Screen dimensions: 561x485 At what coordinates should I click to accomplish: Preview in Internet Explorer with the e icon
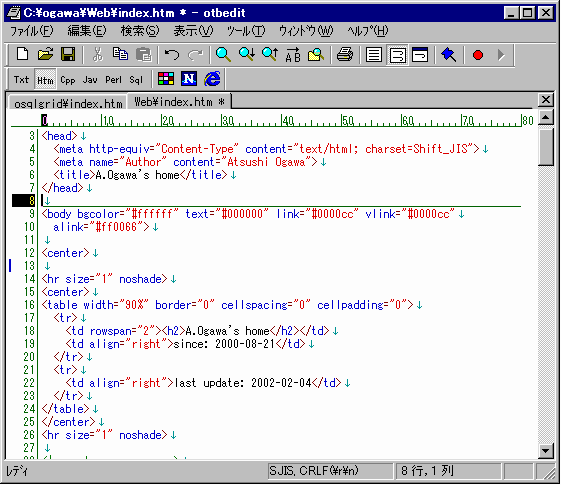tap(213, 79)
